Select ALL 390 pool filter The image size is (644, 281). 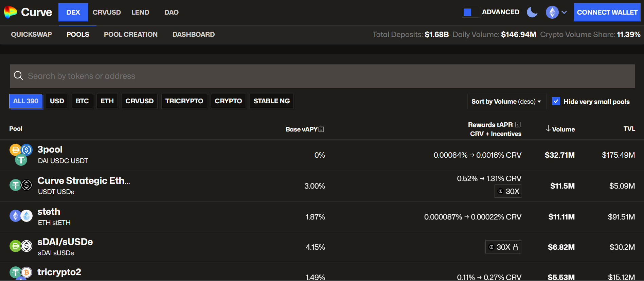click(x=25, y=101)
